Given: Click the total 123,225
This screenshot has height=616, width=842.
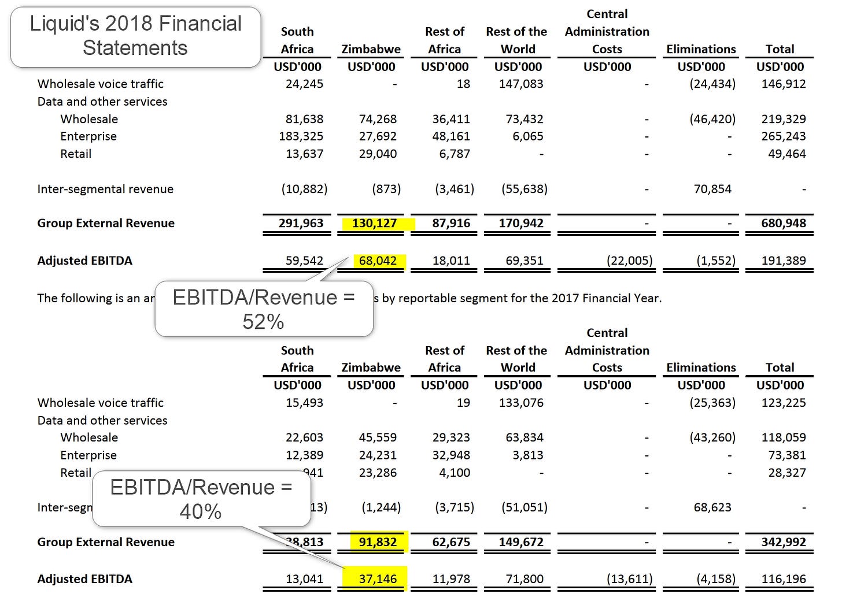Looking at the screenshot, I should (x=784, y=403).
